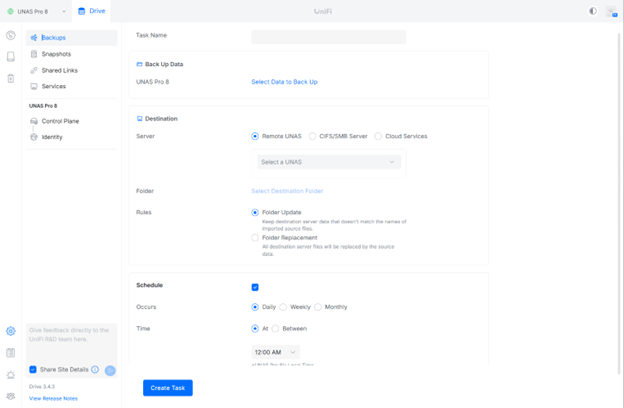
Task: Click the Back Up Data folder icon
Action: click(139, 64)
